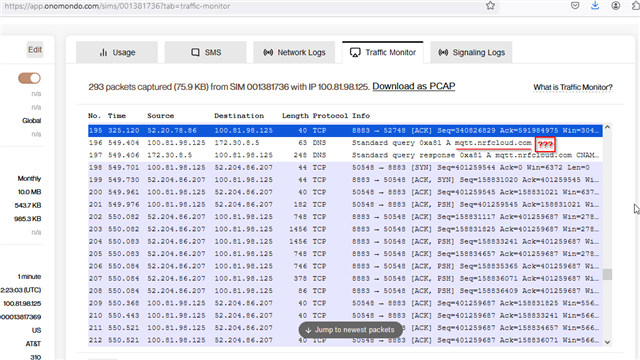Download the capture as PCAP
The height and width of the screenshot is (360, 640).
[x=413, y=87]
